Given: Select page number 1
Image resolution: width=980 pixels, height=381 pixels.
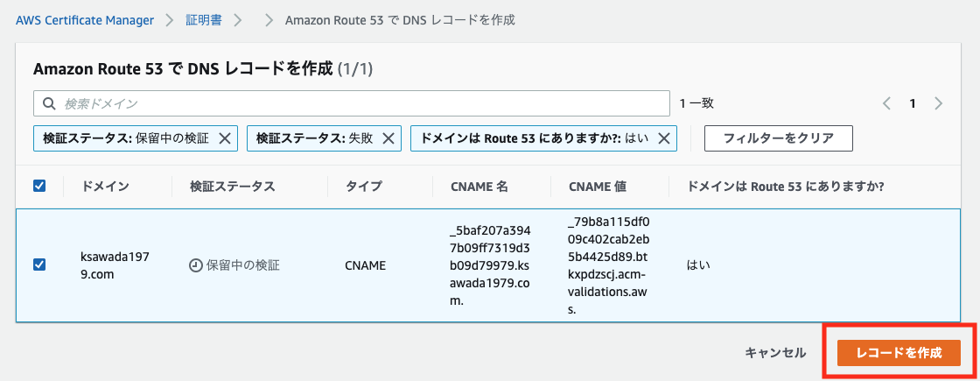Looking at the screenshot, I should tap(913, 104).
